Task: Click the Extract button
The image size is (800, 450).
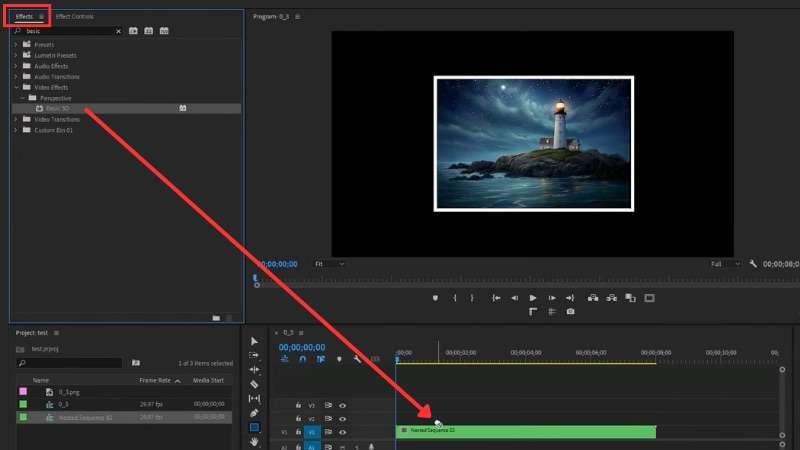Action: click(611, 298)
